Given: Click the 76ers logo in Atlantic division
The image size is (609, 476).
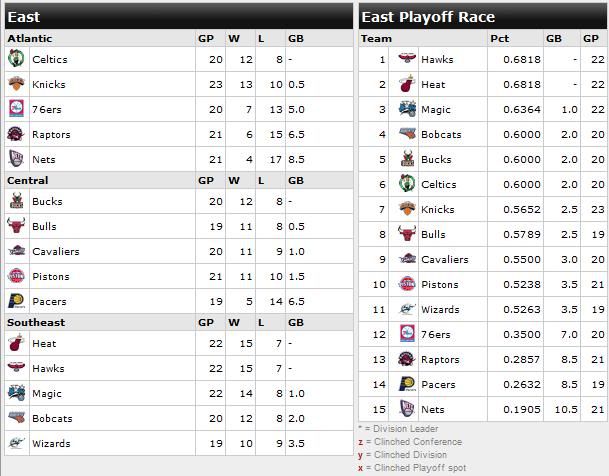Looking at the screenshot, I should (x=16, y=109).
